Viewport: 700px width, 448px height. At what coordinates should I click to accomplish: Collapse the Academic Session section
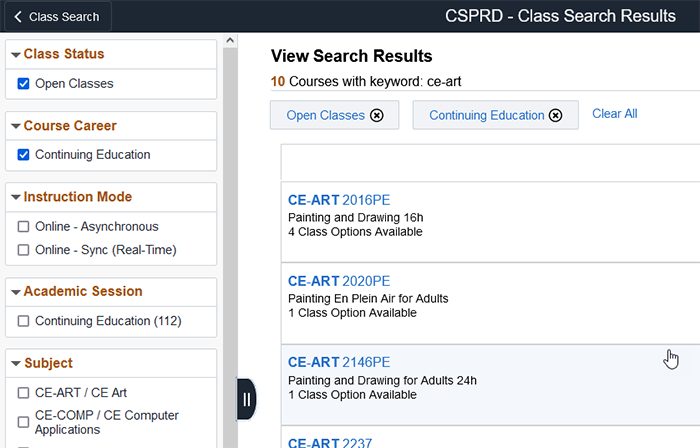[16, 292]
